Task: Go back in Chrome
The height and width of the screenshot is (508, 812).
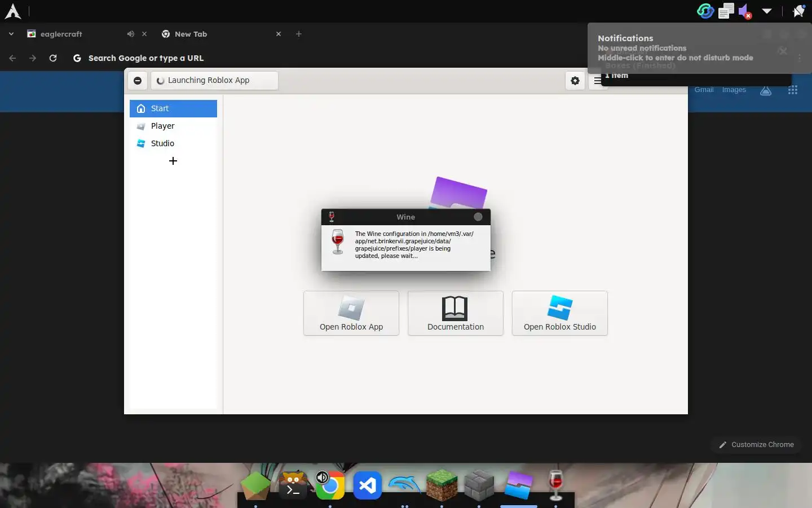Action: coord(12,58)
